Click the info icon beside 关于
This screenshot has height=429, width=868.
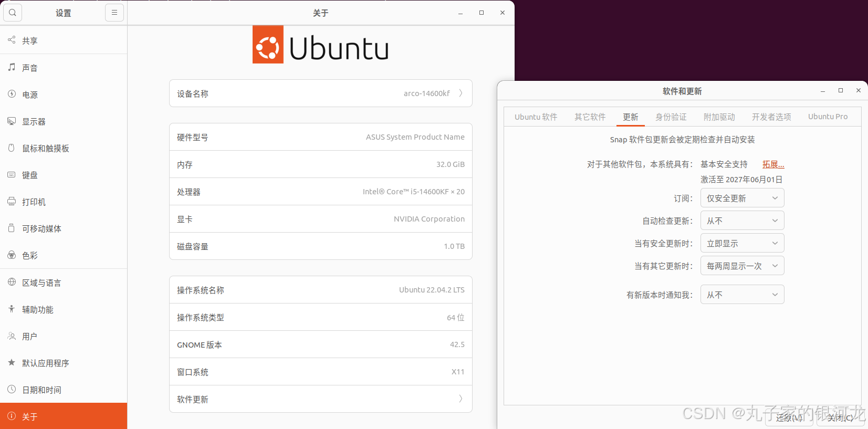[12, 416]
